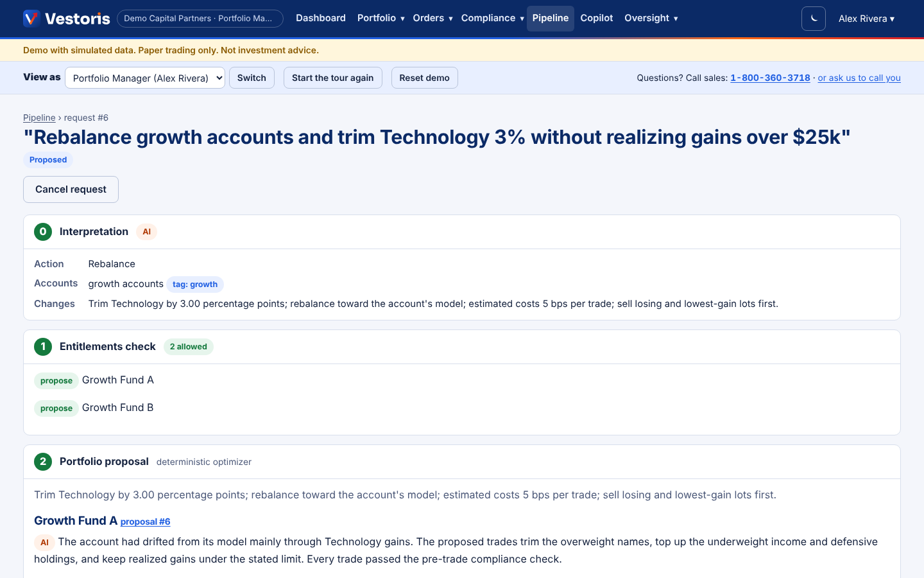
Task: Click the propose badge for Growth Fund A
Action: click(56, 381)
